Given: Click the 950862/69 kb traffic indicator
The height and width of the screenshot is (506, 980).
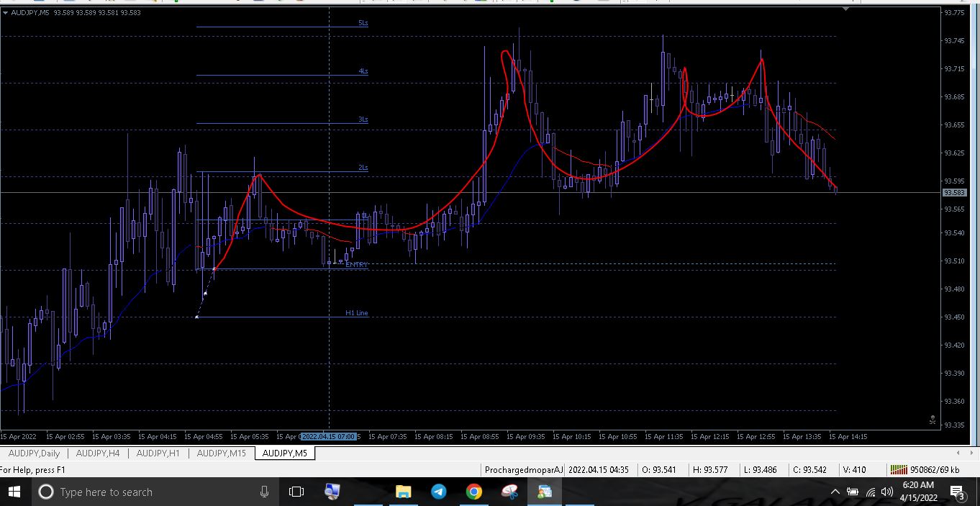Looking at the screenshot, I should coord(935,469).
